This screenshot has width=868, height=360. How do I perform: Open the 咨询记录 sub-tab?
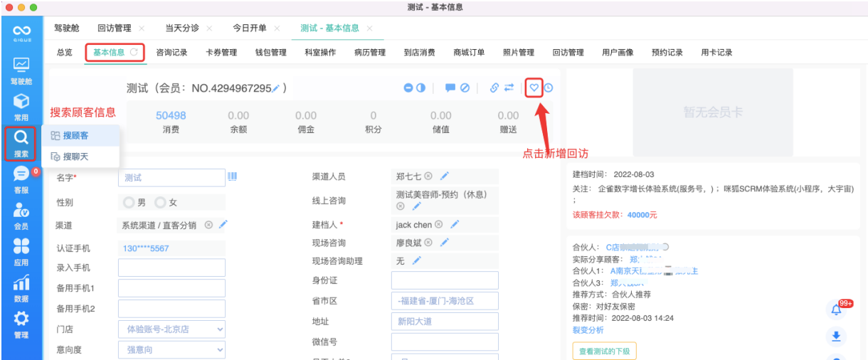pyautogui.click(x=171, y=53)
